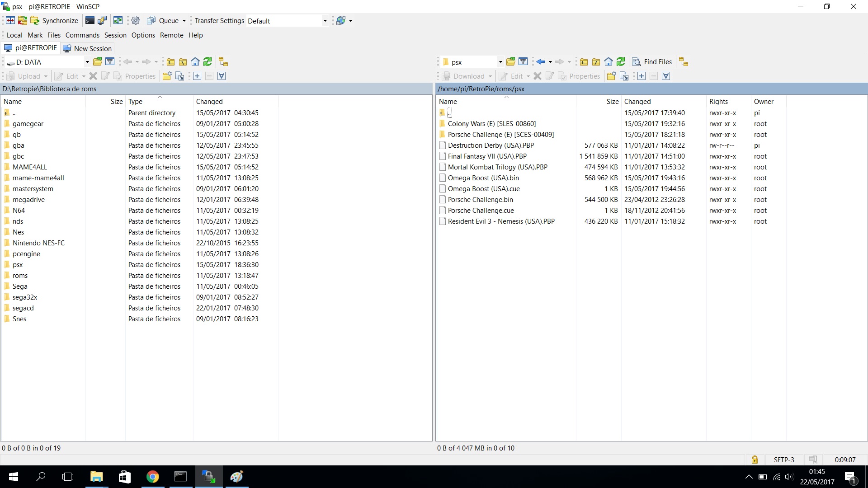Switch to the New Session tab
The height and width of the screenshot is (488, 868).
[88, 48]
